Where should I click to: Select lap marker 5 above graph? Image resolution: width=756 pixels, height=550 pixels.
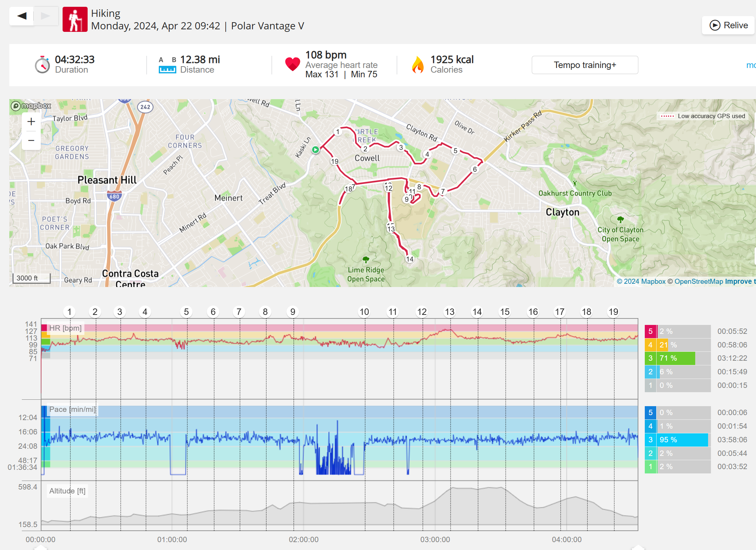pyautogui.click(x=186, y=312)
